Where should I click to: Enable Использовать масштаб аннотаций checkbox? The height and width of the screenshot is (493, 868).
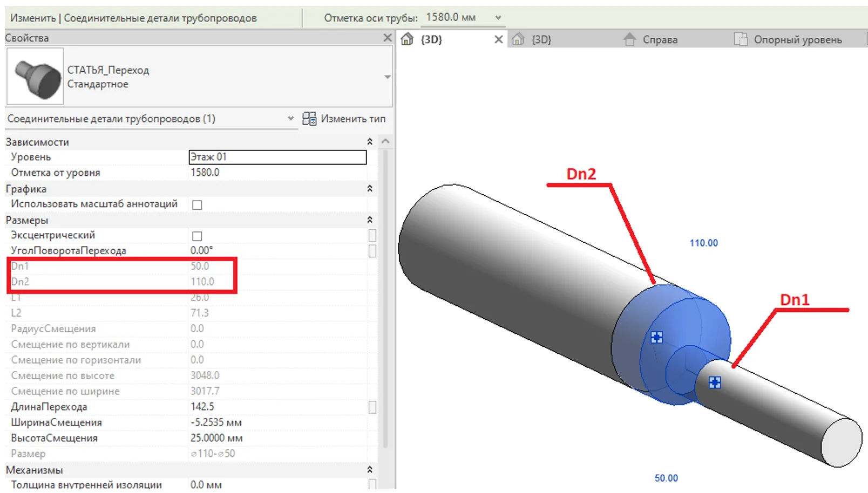197,205
